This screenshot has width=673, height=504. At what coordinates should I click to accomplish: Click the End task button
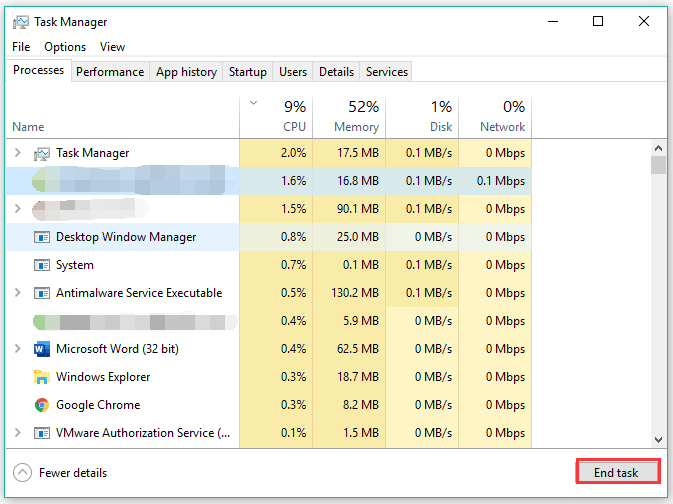[x=616, y=472]
